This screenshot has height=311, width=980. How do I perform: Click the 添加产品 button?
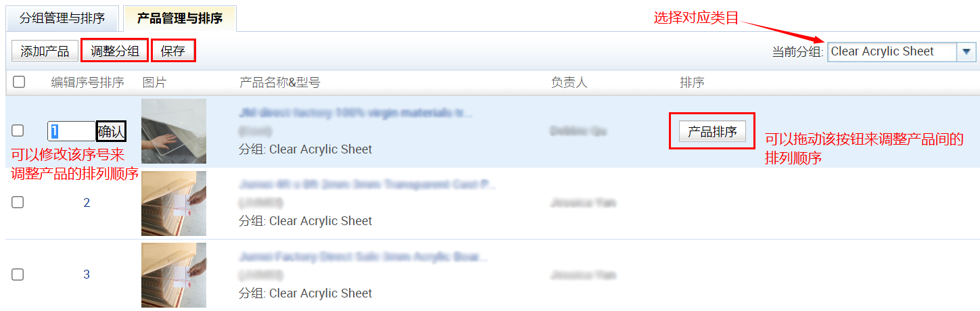click(x=45, y=51)
